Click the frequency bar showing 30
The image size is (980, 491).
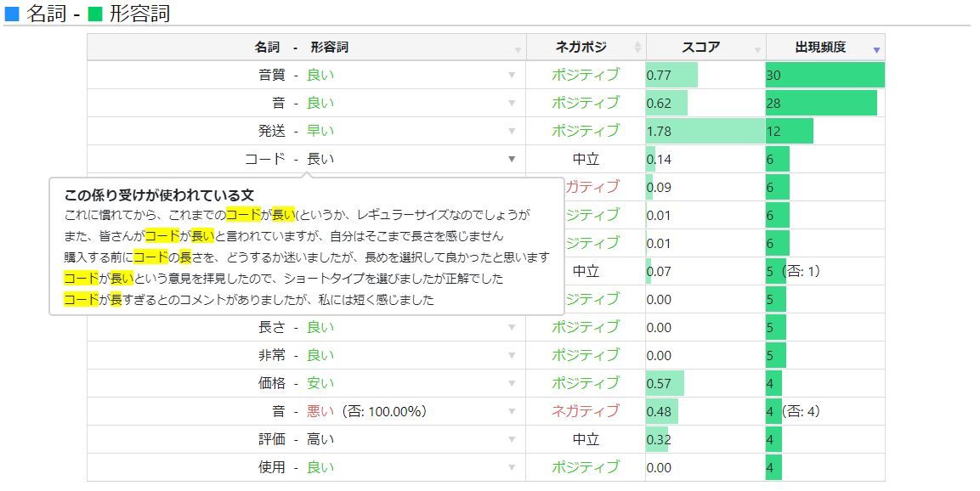click(824, 75)
